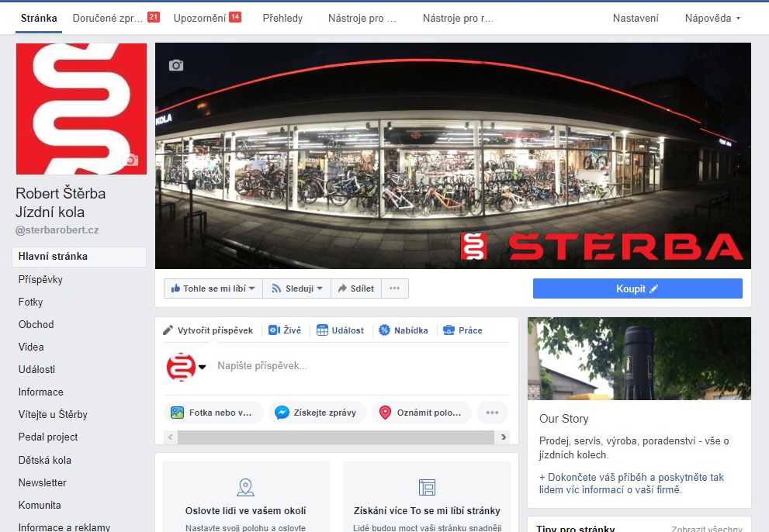Click the Získání více To se mi líbí card
The image size is (769, 532).
click(427, 496)
